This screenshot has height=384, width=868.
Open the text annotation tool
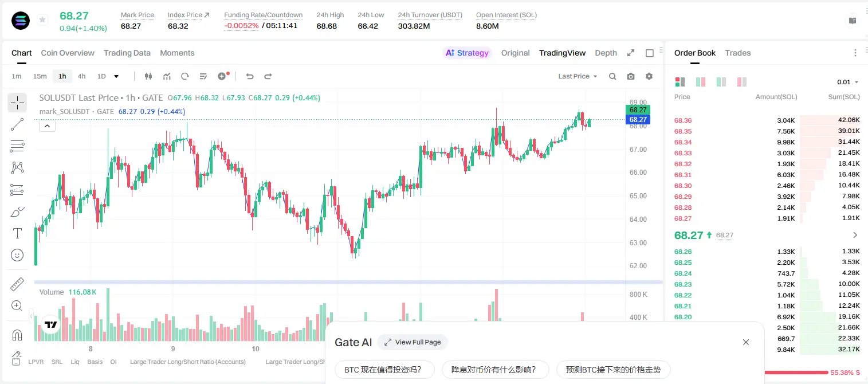[17, 233]
